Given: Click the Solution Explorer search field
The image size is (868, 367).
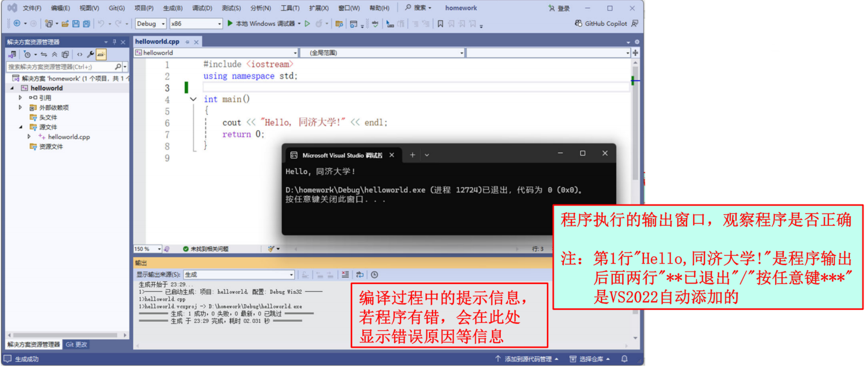Looking at the screenshot, I should [61, 67].
